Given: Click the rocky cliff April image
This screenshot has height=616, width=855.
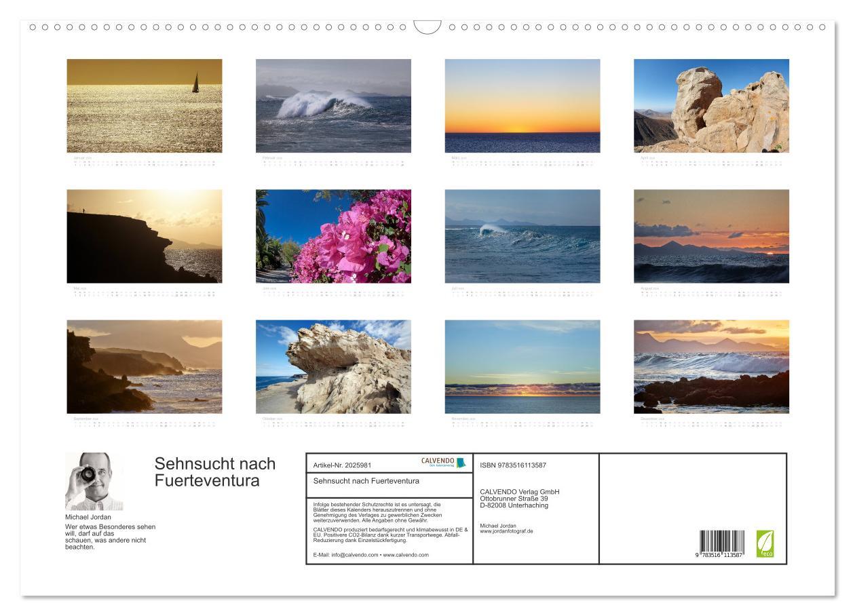Looking at the screenshot, I should tap(711, 104).
